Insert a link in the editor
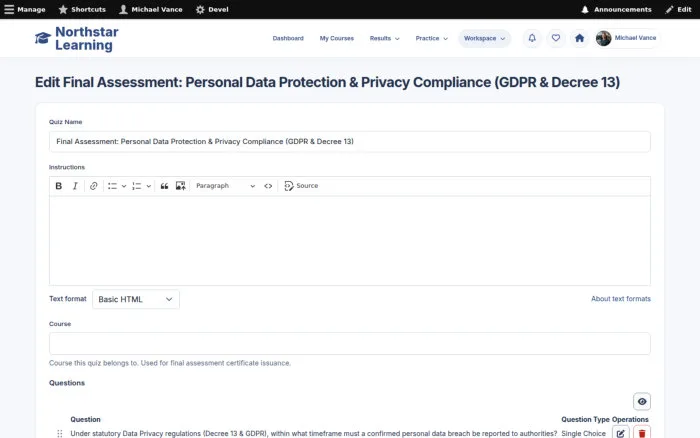This screenshot has height=438, width=700. (93, 186)
